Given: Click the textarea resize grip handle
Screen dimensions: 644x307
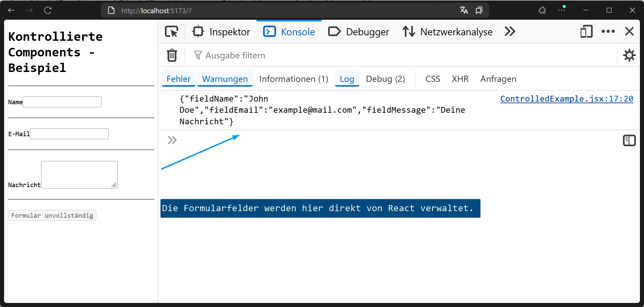Looking at the screenshot, I should [114, 185].
